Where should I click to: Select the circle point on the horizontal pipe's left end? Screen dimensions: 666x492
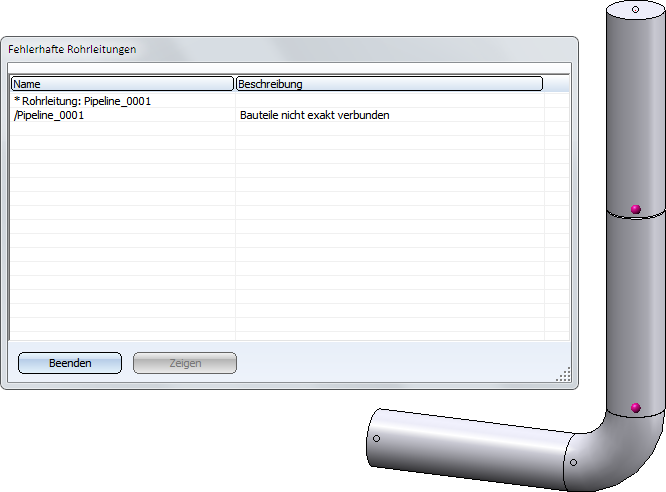point(376,438)
